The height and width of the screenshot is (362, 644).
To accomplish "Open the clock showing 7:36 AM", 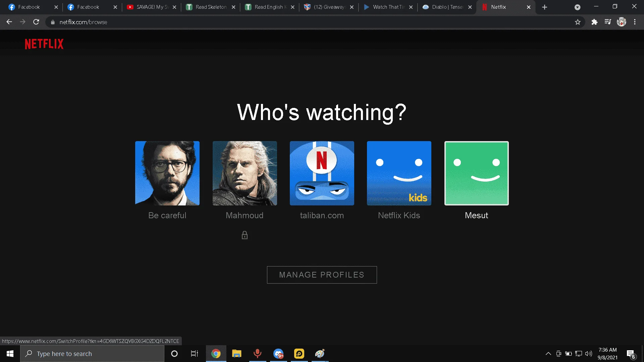I will 607,354.
